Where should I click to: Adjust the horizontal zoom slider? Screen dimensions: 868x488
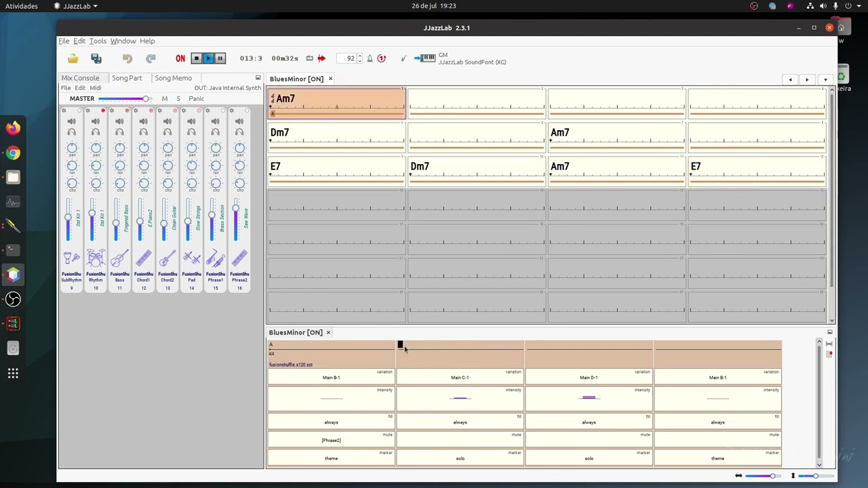[x=763, y=476]
